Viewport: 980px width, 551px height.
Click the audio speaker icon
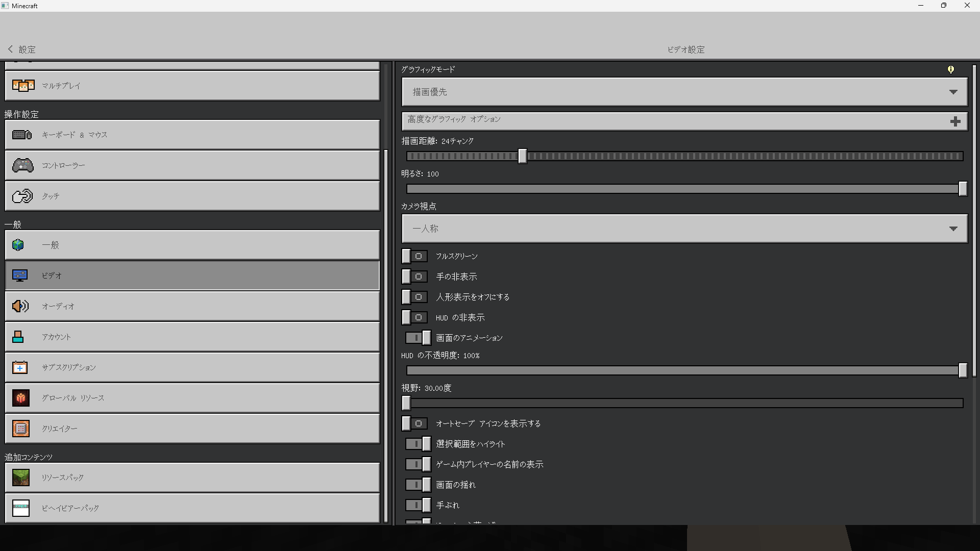(20, 306)
